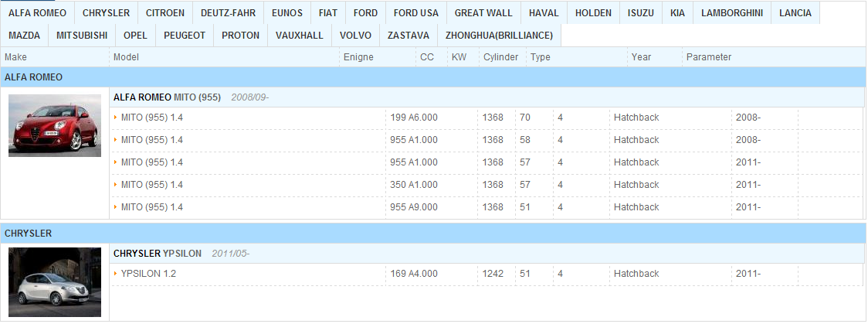Select the PROTON tab
Screen dimensions: 868x324
tap(240, 36)
